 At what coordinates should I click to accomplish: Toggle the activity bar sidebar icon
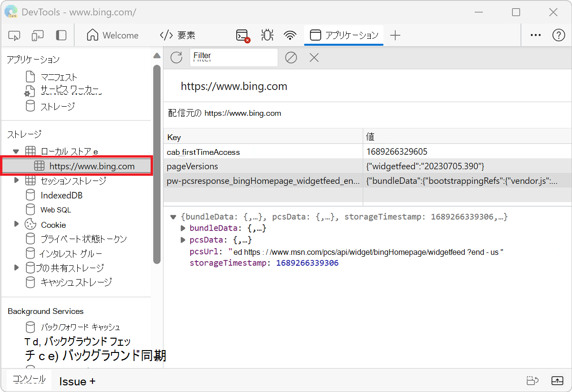[x=61, y=35]
